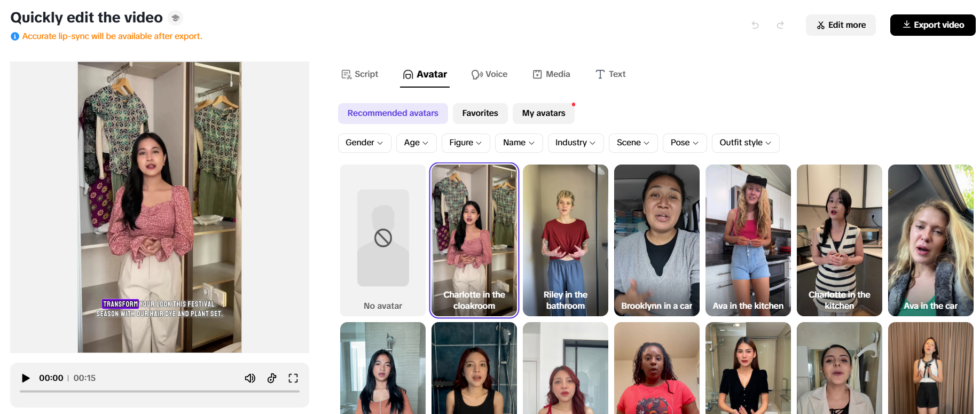The image size is (980, 414).
Task: Select the No avatar option
Action: click(x=383, y=240)
